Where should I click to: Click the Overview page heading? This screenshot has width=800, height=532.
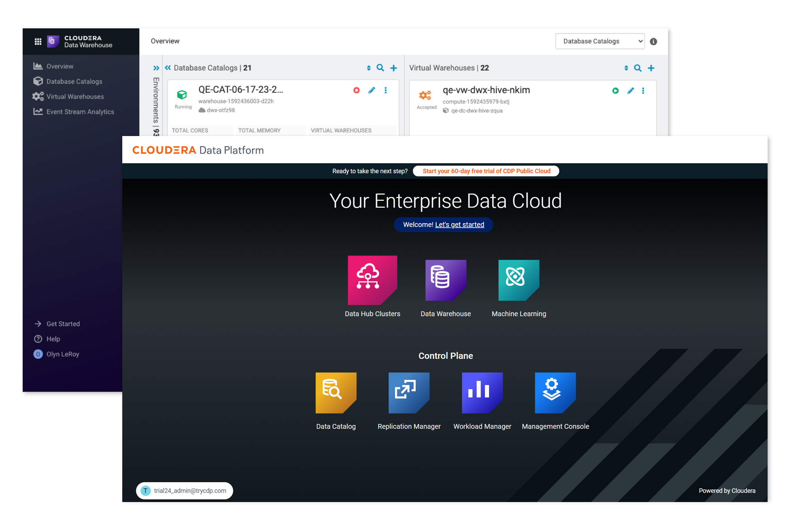(x=165, y=41)
